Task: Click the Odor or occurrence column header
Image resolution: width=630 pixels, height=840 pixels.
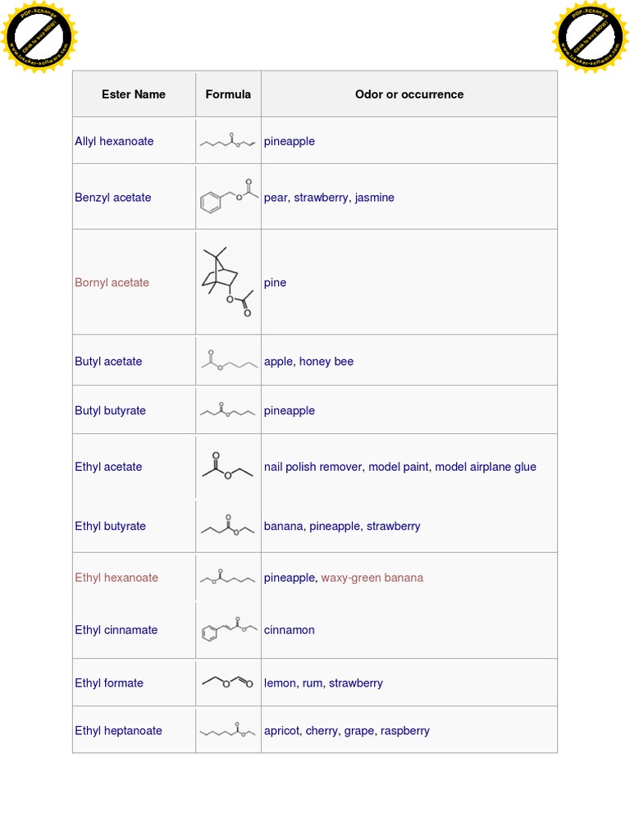Action: [x=409, y=94]
